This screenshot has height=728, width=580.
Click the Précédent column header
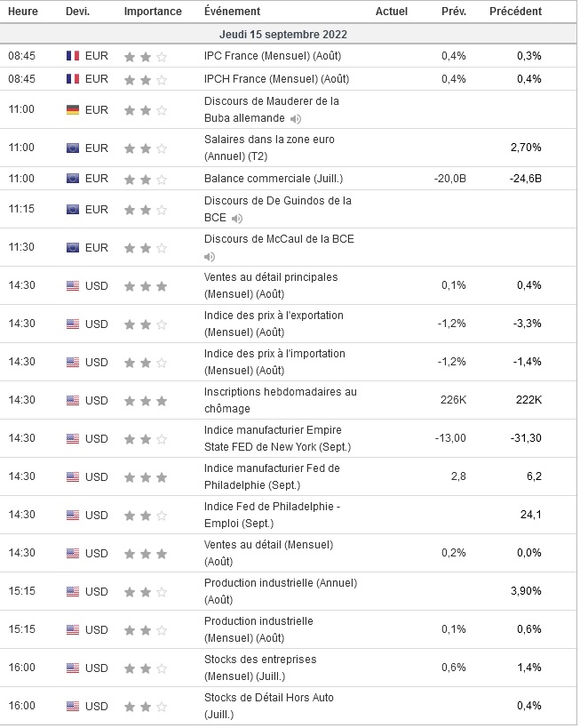[x=515, y=12]
